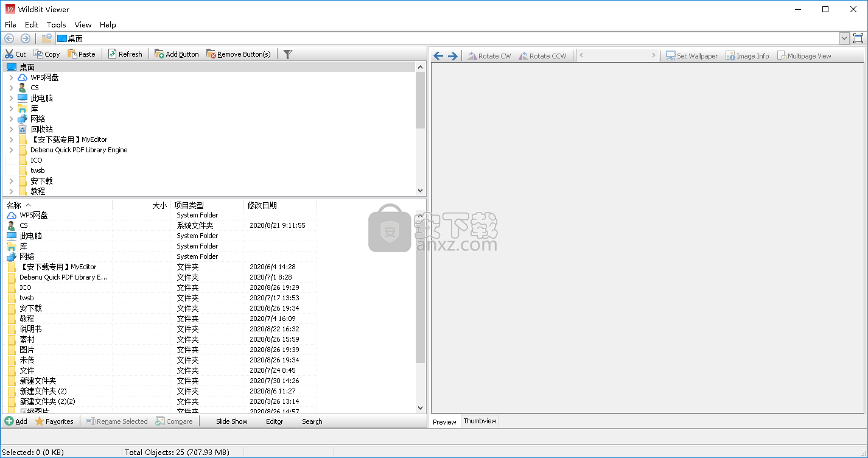Open the Editor
This screenshot has width=868, height=458.
tap(275, 421)
